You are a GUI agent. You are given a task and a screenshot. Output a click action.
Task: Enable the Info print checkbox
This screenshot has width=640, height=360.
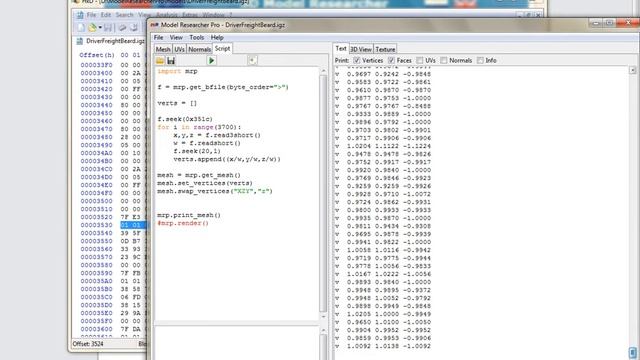tap(480, 60)
